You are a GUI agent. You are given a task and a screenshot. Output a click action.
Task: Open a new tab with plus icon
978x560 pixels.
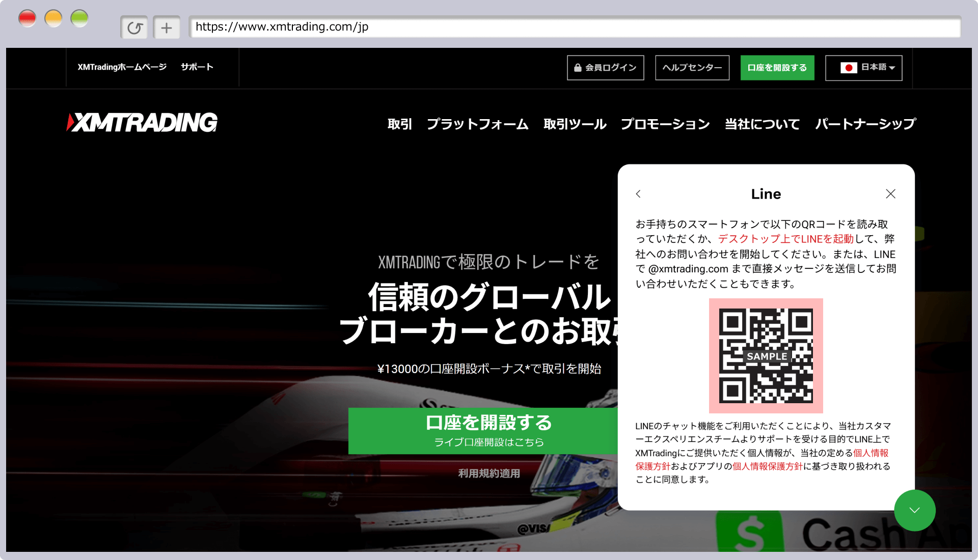[x=167, y=27]
